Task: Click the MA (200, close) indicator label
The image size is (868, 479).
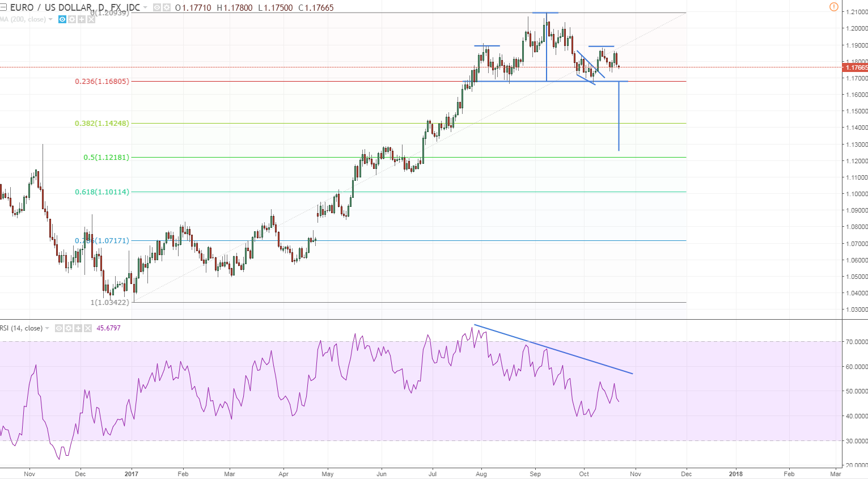Action: (23, 19)
